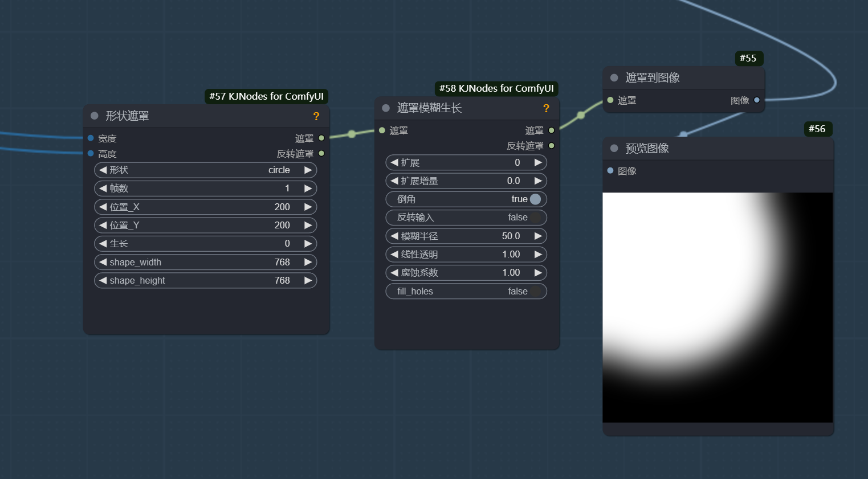This screenshot has height=479, width=868.
Task: Decrease shape_height value
Action: point(103,280)
